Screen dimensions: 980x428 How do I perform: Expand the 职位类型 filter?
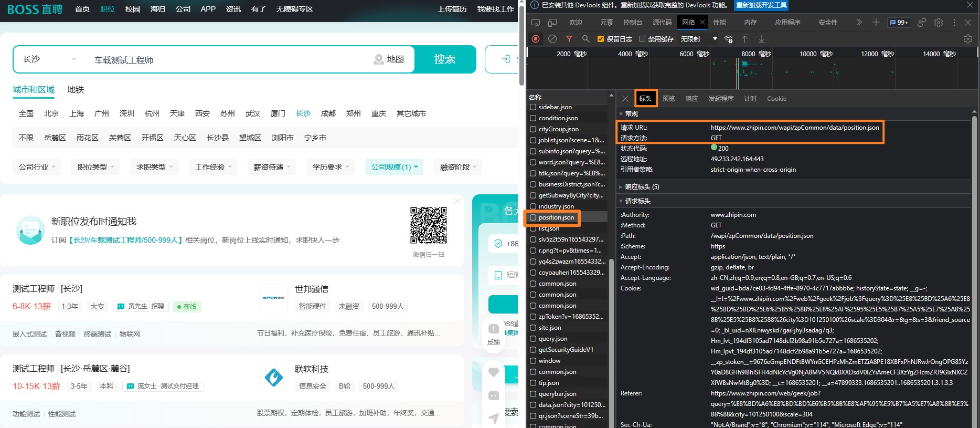click(x=95, y=167)
